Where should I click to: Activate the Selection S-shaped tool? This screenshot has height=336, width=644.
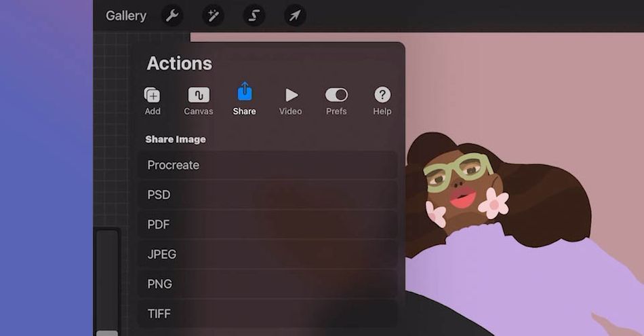click(254, 16)
